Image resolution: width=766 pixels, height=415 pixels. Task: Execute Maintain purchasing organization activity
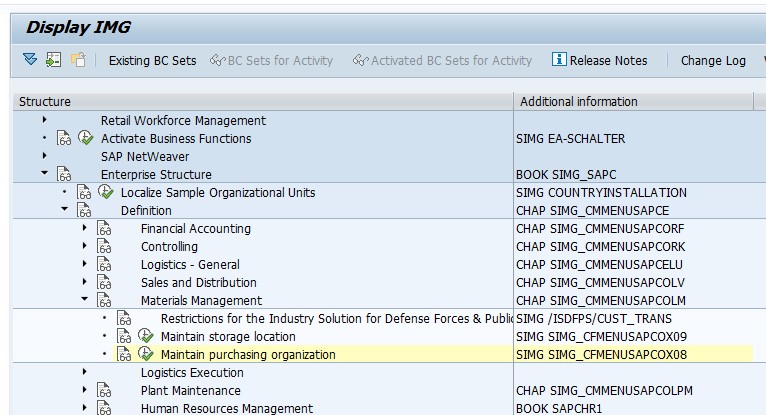pyautogui.click(x=146, y=354)
